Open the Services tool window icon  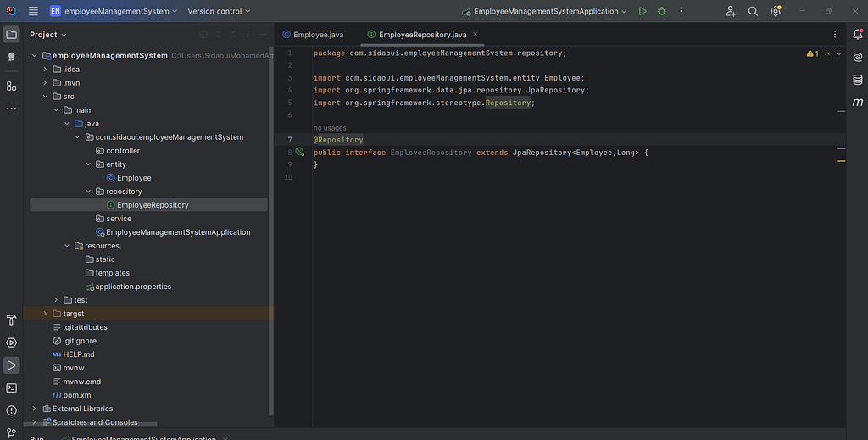(x=11, y=343)
